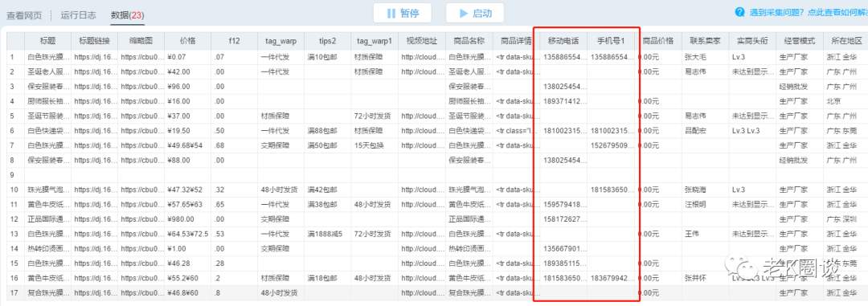The height and width of the screenshot is (306, 868).
Task: Click the f12 column header
Action: click(234, 40)
